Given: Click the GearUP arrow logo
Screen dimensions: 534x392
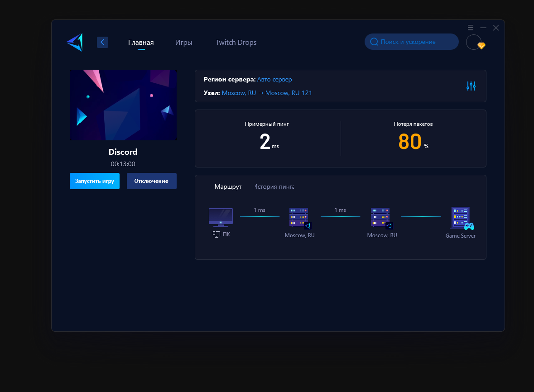Looking at the screenshot, I should click(x=75, y=42).
